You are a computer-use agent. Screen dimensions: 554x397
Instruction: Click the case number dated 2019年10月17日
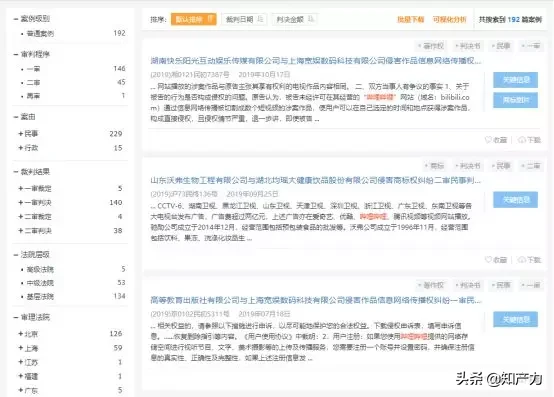tap(190, 75)
